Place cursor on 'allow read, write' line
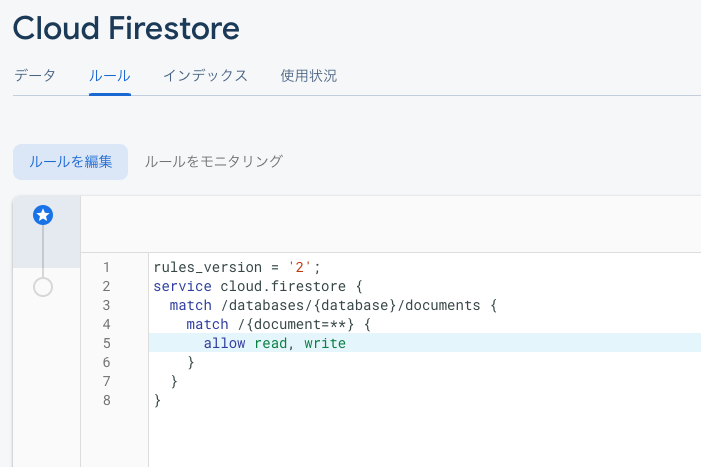 click(274, 343)
